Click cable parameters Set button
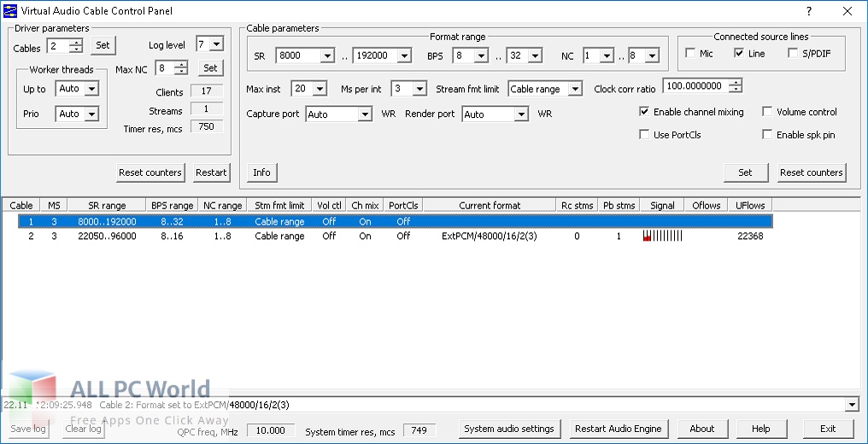868x444 pixels. (745, 172)
